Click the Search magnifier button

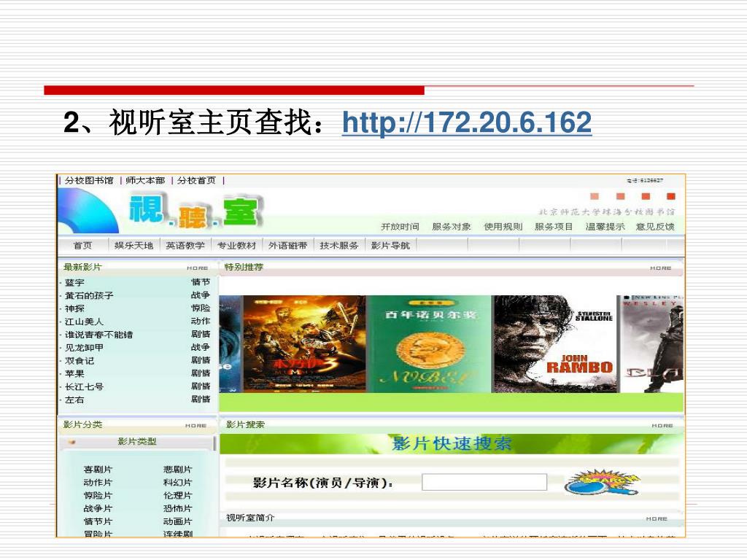(602, 482)
